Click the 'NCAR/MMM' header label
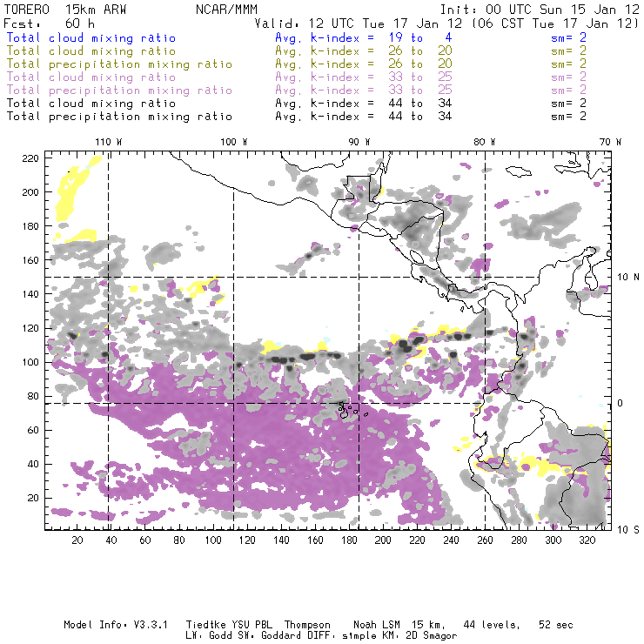The width and height of the screenshot is (644, 644). click(227, 10)
